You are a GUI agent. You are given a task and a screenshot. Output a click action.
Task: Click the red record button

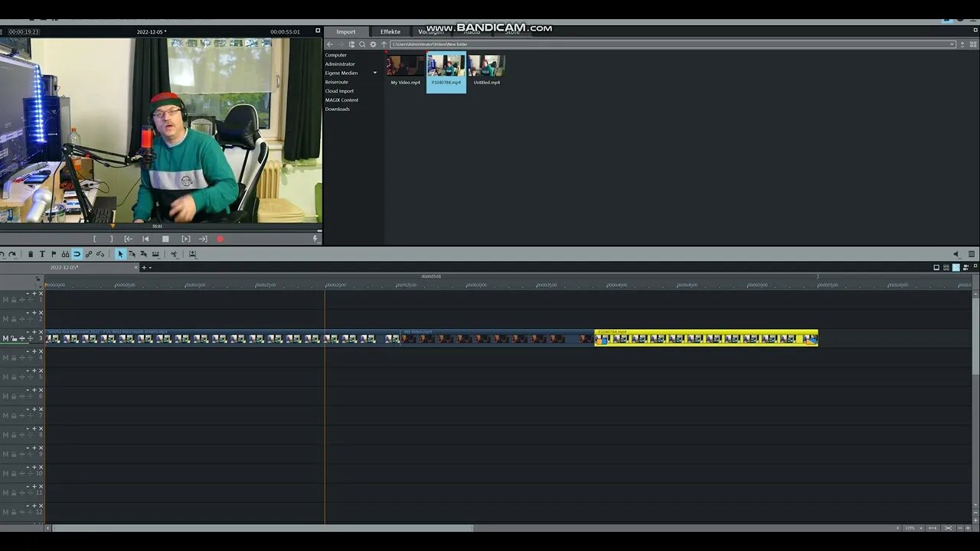point(220,239)
